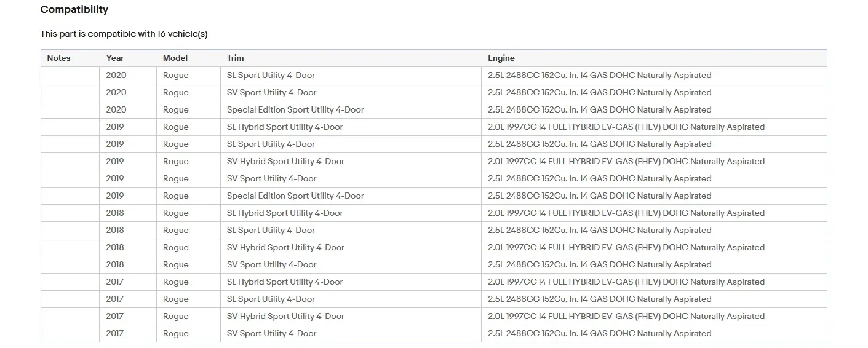This screenshot has height=348, width=868.
Task: Select trim 'SL Sport Utility 4-Door' for 2020
Action: pyautogui.click(x=271, y=76)
